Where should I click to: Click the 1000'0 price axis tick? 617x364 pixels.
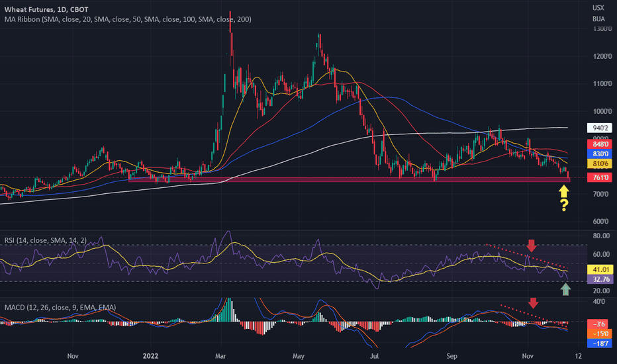[x=602, y=111]
